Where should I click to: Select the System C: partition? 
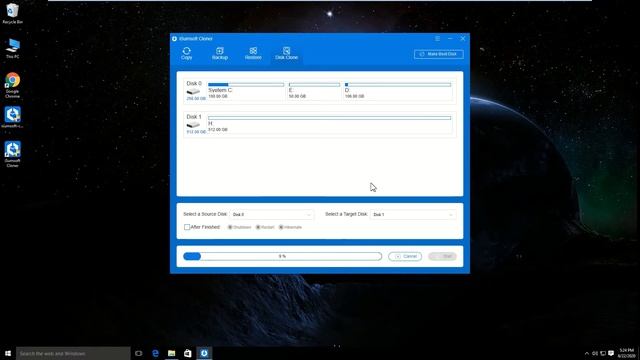(x=246, y=91)
